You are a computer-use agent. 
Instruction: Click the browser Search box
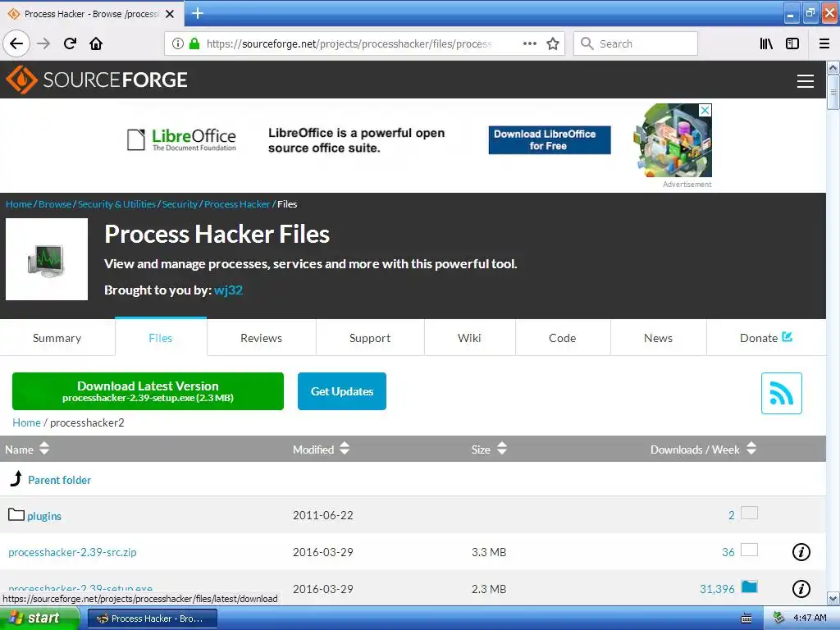click(x=636, y=43)
